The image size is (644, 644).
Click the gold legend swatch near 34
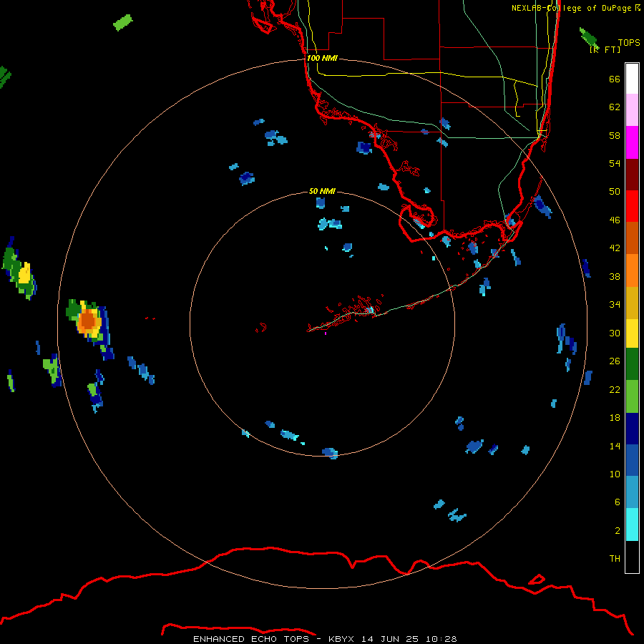[632, 303]
